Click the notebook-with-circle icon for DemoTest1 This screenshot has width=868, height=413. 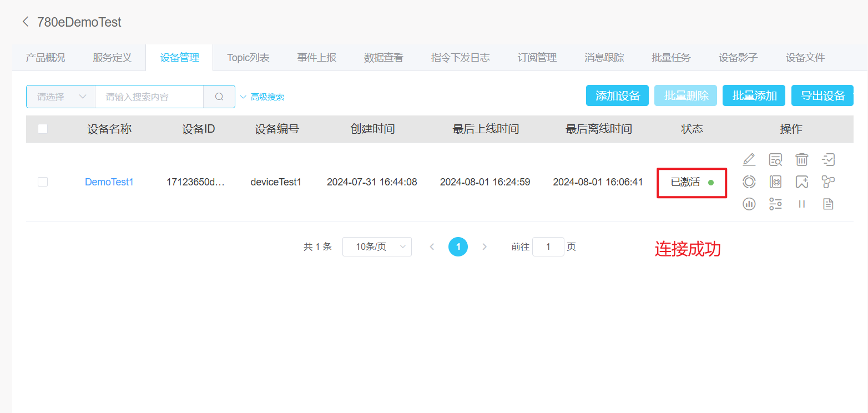[775, 182]
